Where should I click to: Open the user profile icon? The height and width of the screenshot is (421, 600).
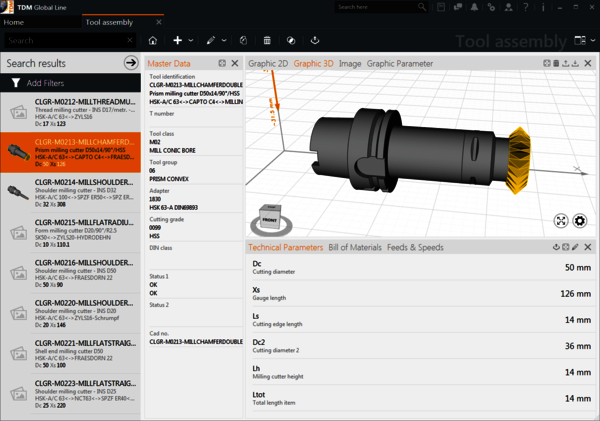pyautogui.click(x=509, y=7)
